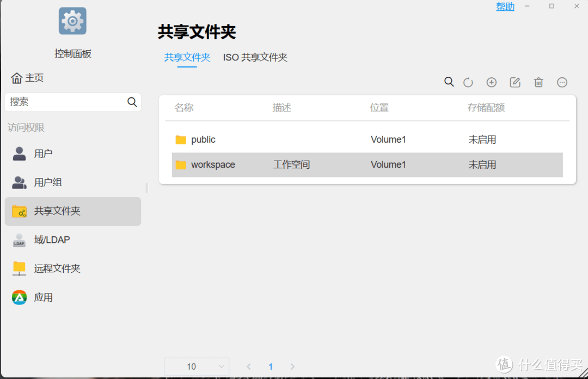Open the page size dropdown showing 10
The image size is (588, 379).
coord(197,366)
